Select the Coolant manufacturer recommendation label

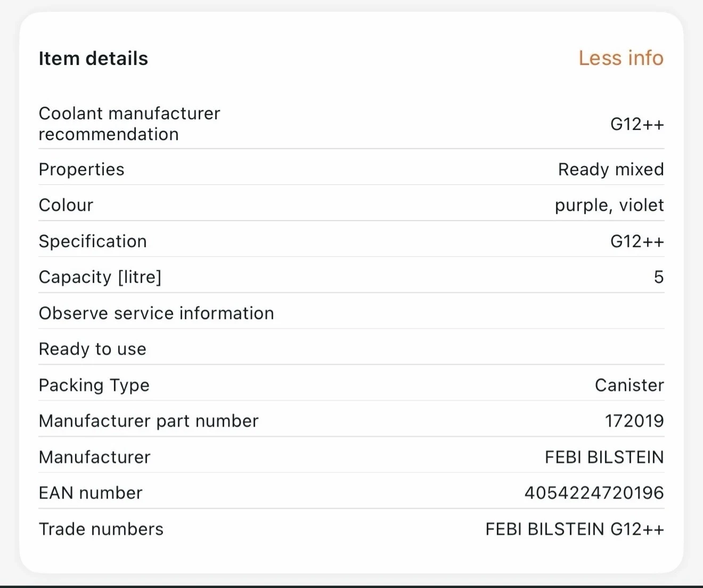(129, 124)
